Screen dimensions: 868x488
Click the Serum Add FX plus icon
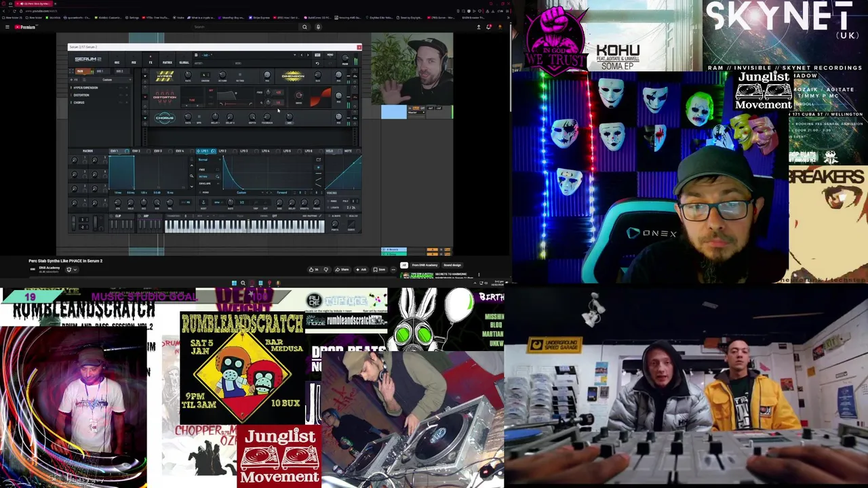pos(71,79)
